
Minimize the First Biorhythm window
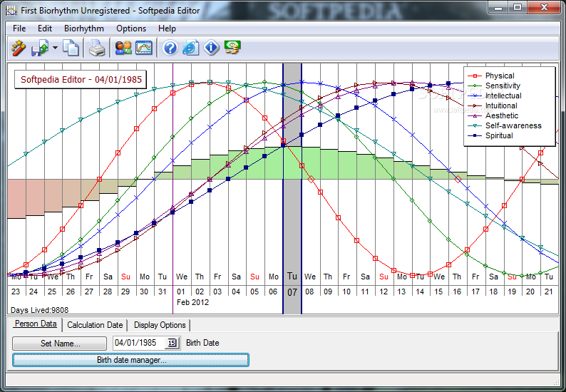pos(498,8)
